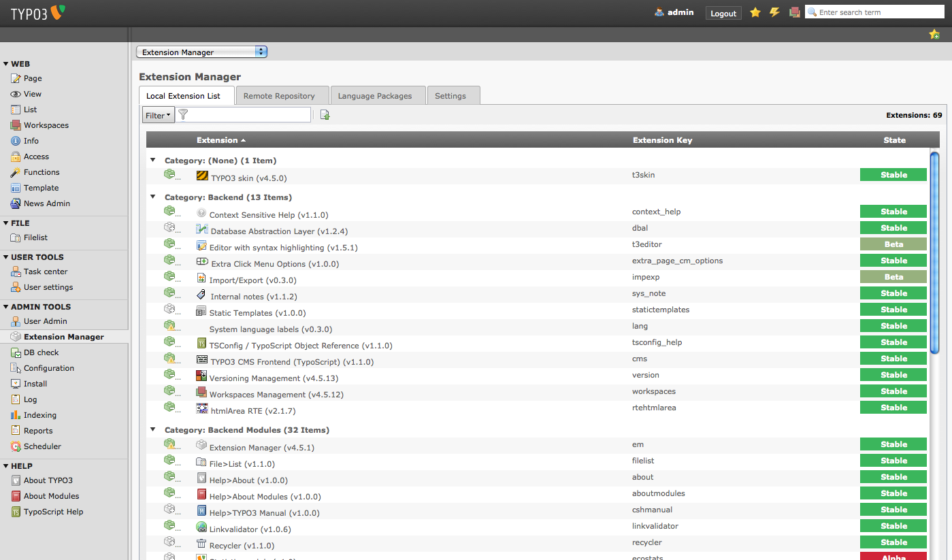Switch to the Language Packages tab
This screenshot has height=560, width=952.
coord(375,96)
